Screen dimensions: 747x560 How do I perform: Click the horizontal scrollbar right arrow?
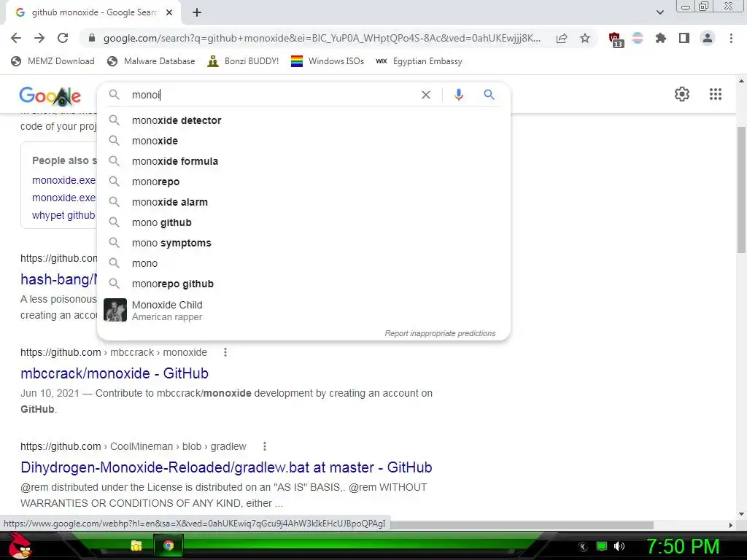[x=731, y=525]
